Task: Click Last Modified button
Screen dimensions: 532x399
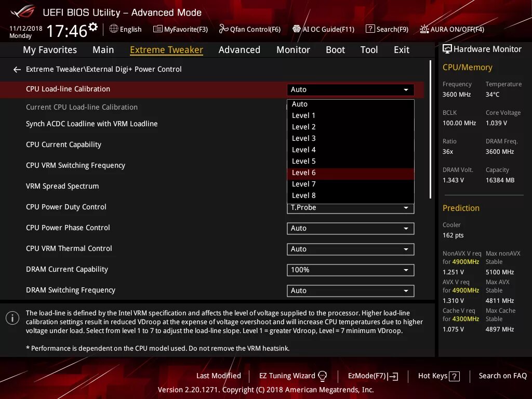Action: coord(219,376)
